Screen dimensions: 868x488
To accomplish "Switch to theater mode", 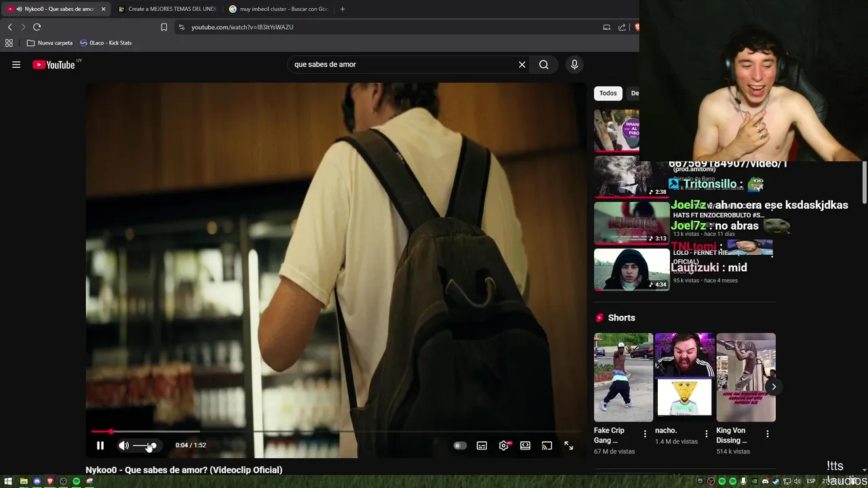I will point(525,445).
